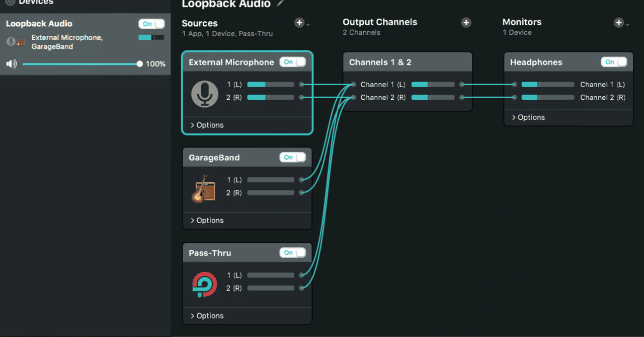Viewport: 644px width, 337px height.
Task: Click Pass-Thru 1 (L) output connector dot
Action: click(301, 275)
